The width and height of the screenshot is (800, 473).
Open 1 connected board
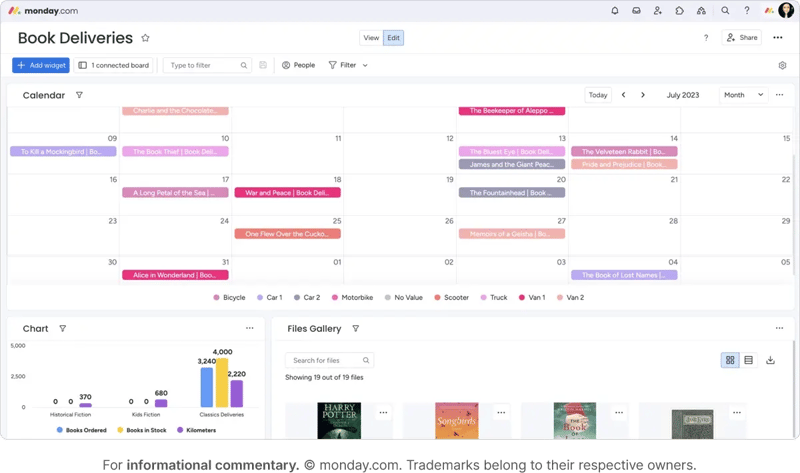(x=113, y=65)
